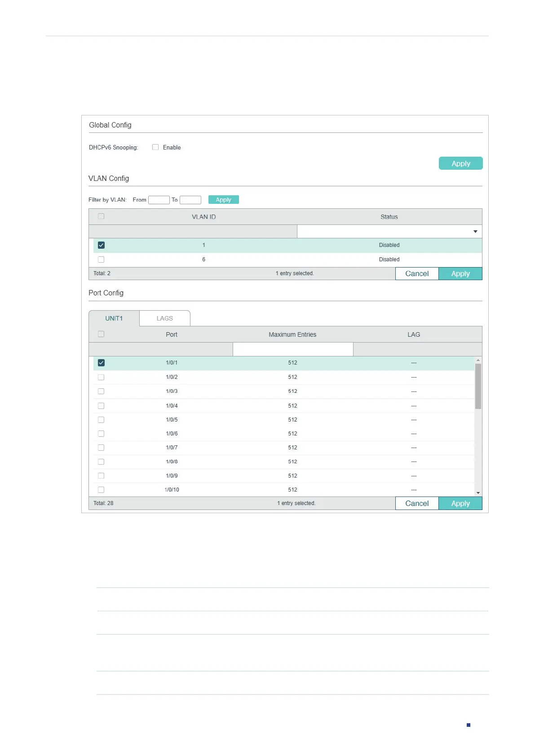Click the port table scrollbar thumb

tap(478, 386)
